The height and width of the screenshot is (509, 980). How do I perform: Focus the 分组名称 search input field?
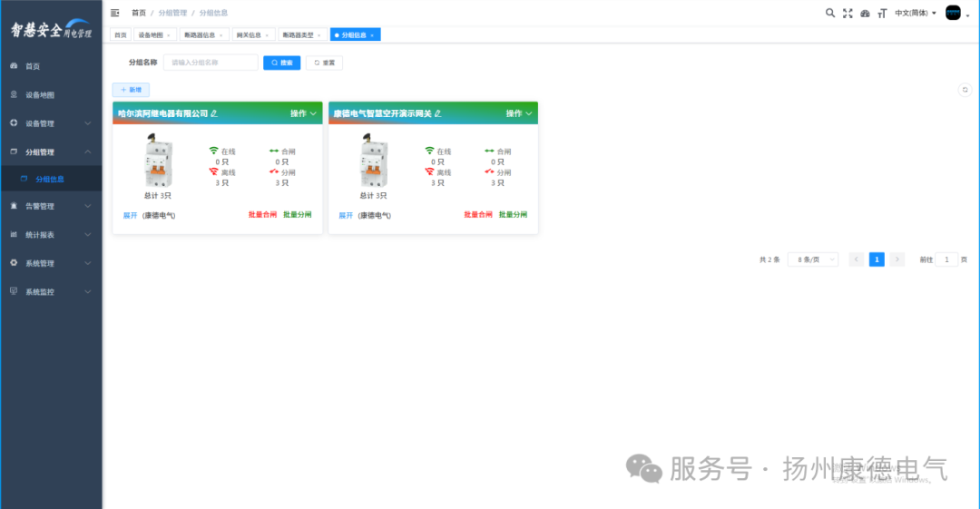[211, 63]
